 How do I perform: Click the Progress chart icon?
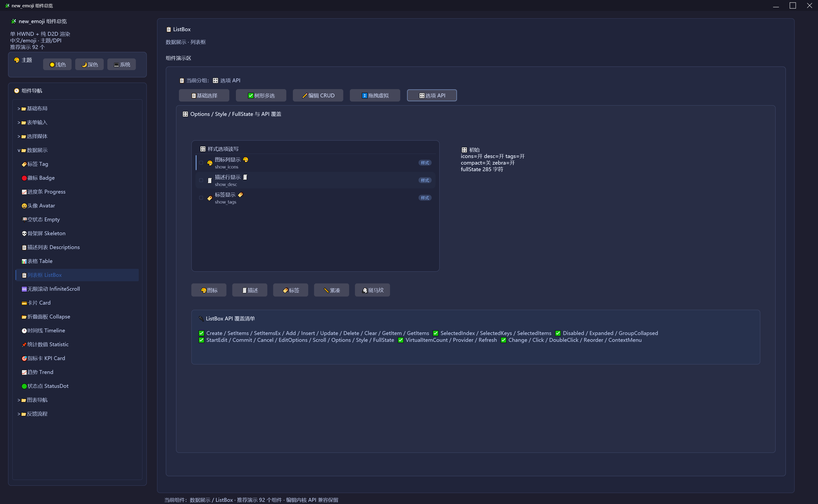click(x=24, y=192)
